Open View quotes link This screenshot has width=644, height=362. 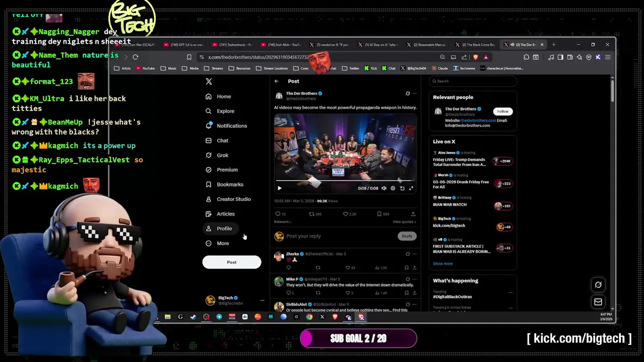click(405, 222)
